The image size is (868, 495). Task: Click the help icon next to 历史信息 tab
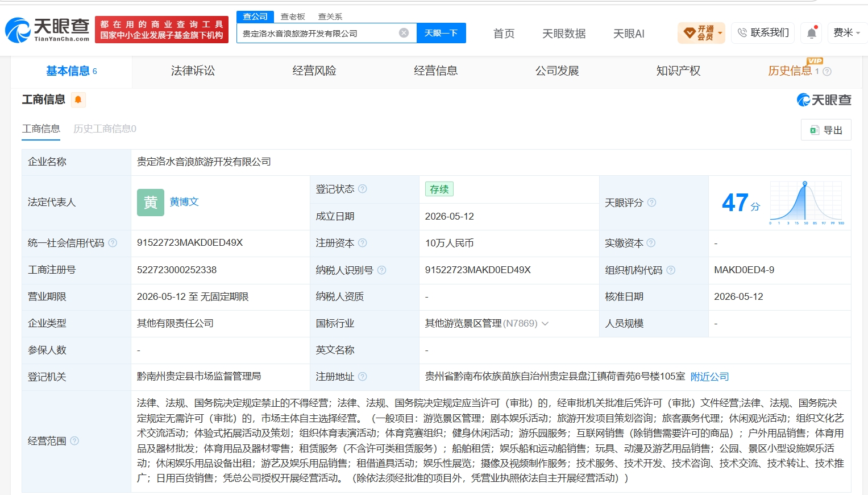pyautogui.click(x=827, y=72)
